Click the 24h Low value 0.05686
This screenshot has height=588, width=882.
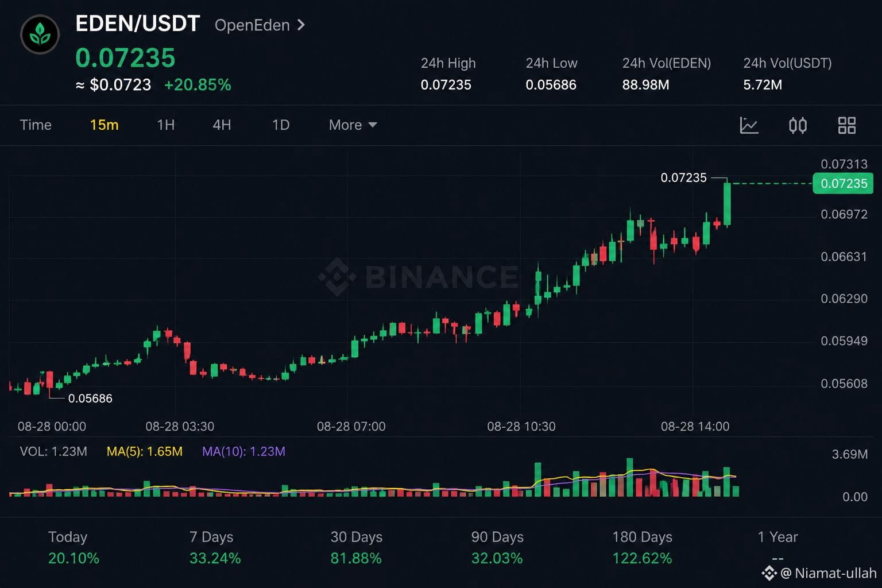click(551, 85)
